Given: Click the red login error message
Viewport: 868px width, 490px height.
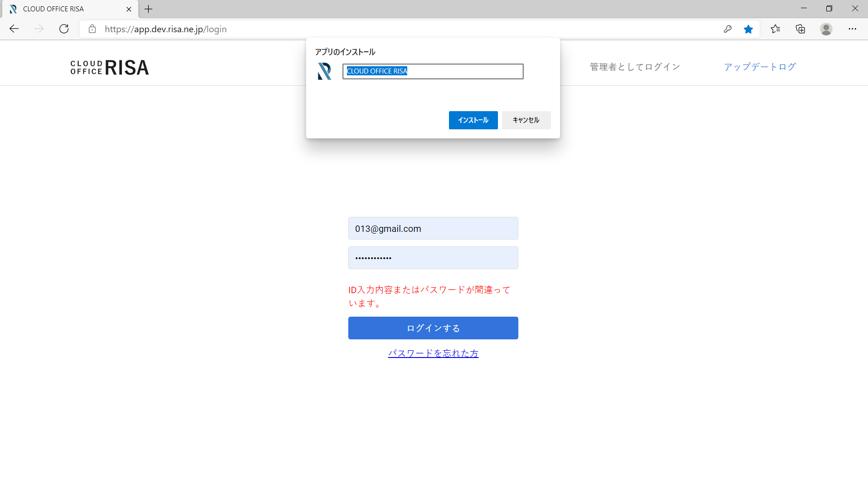Looking at the screenshot, I should click(430, 296).
